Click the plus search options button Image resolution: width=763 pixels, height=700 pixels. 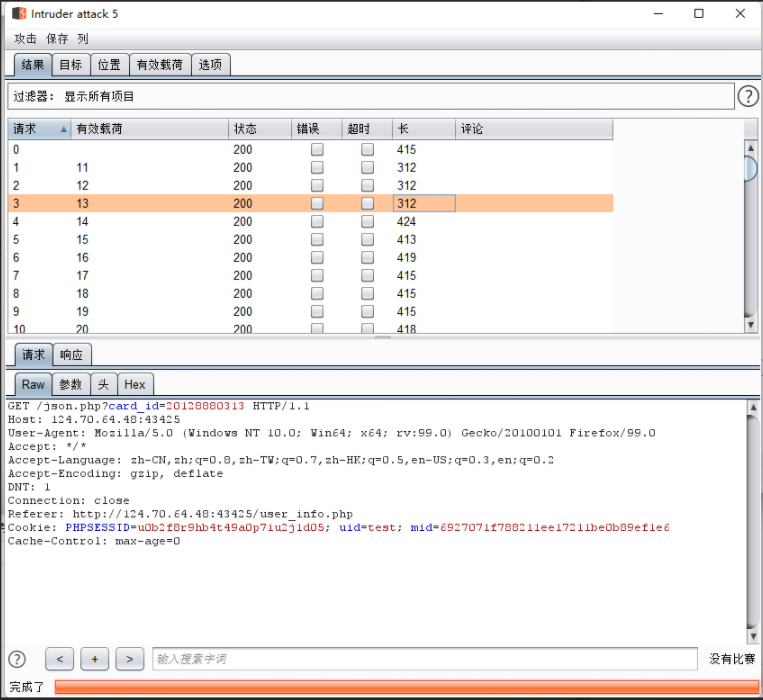[94, 659]
